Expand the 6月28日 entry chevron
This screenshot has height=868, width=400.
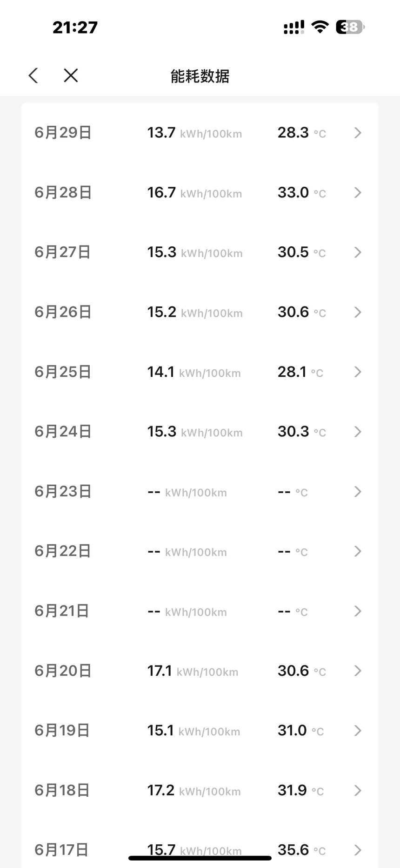point(357,193)
